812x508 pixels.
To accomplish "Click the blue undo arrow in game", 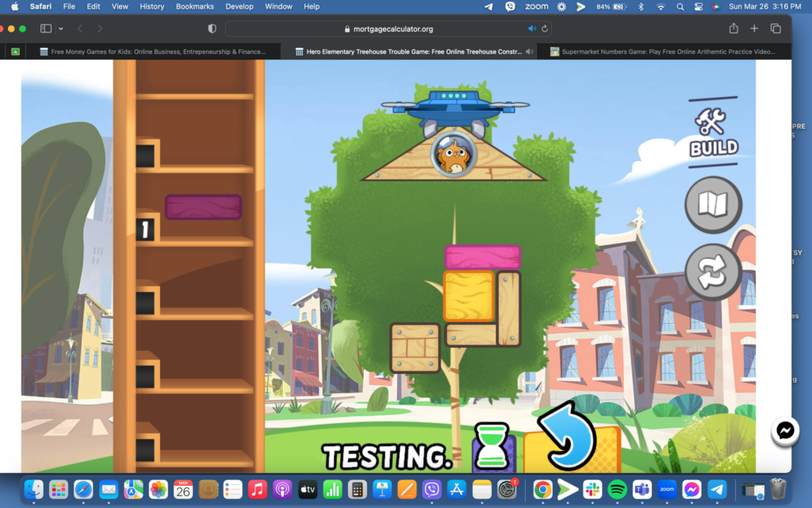I will tap(567, 436).
